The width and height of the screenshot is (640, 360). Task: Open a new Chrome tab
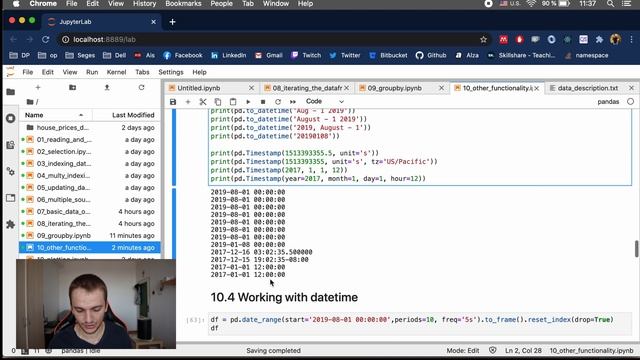[172, 22]
